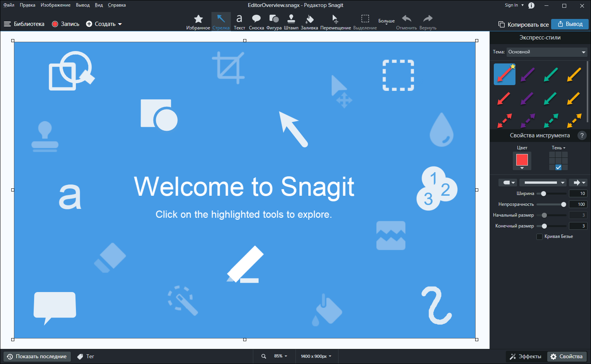Open the Создать dropdown menu
591x364 pixels.
click(x=104, y=24)
